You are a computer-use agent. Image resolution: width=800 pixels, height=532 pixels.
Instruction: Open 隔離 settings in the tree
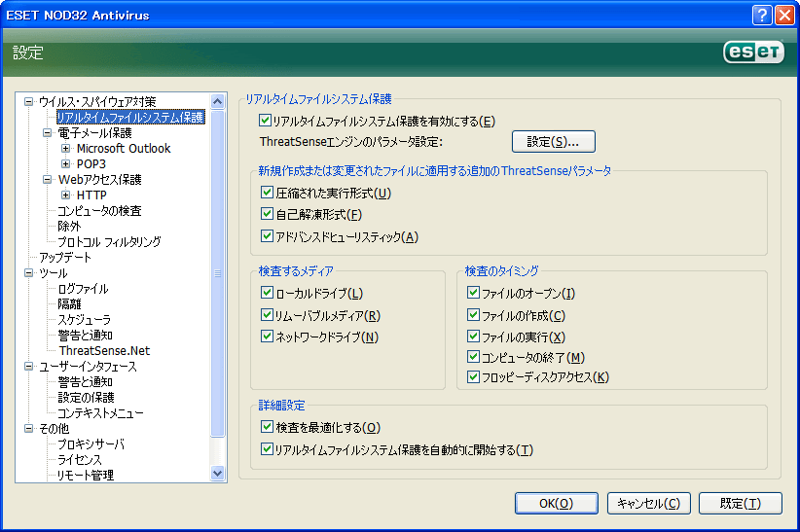pyautogui.click(x=69, y=304)
